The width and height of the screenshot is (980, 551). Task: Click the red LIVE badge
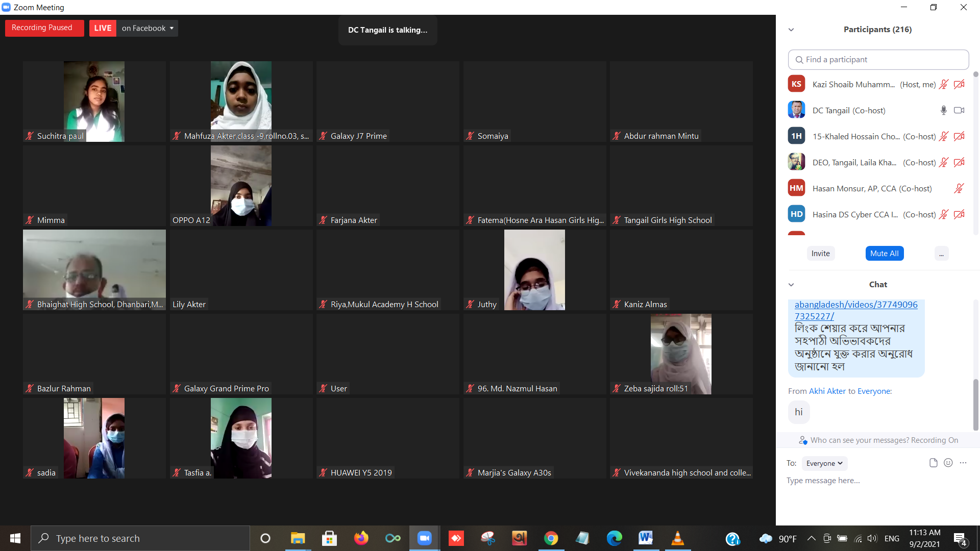(103, 28)
